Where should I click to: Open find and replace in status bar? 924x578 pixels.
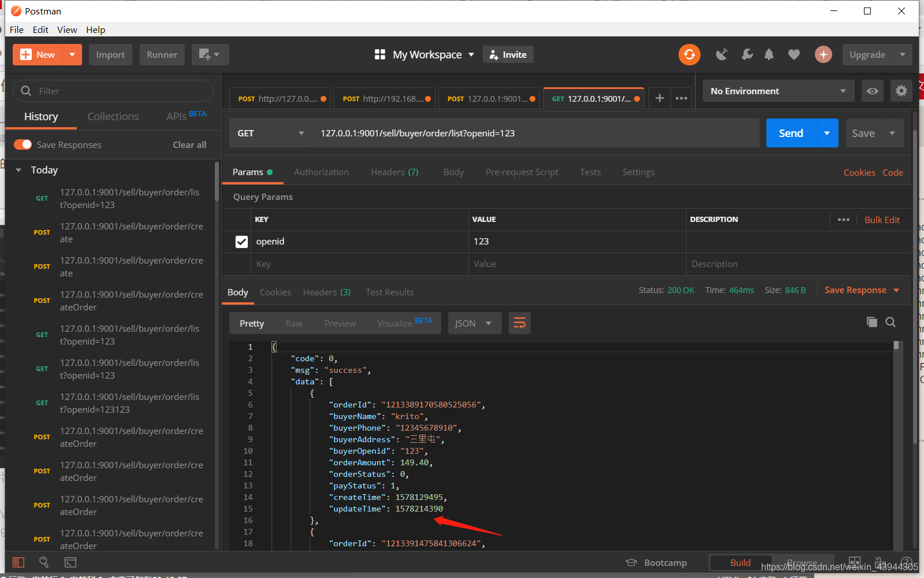pos(44,562)
